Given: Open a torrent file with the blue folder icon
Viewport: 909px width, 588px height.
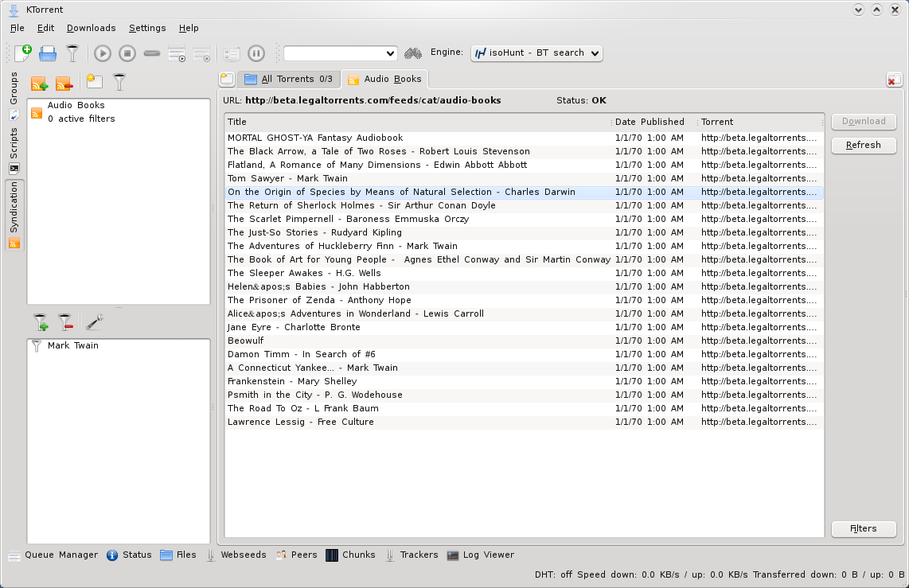Looking at the screenshot, I should click(x=48, y=53).
